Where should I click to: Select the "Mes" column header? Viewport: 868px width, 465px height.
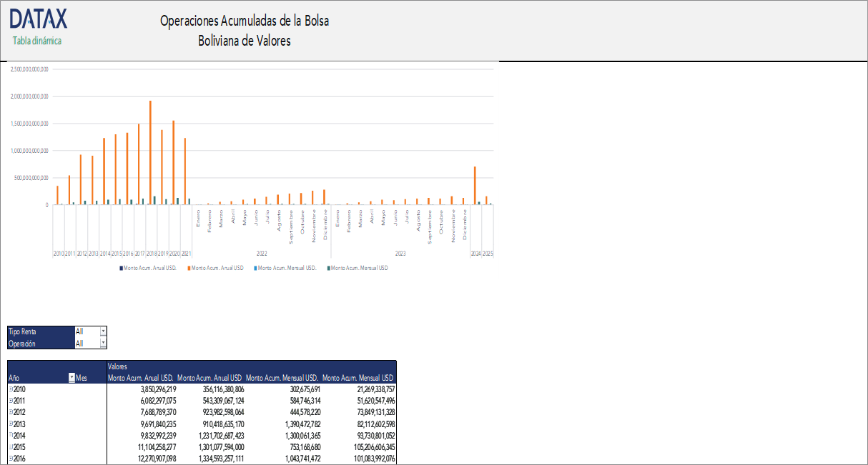point(81,377)
